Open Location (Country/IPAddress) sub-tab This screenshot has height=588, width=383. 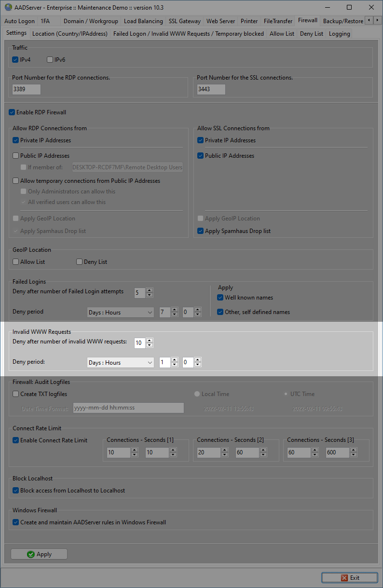point(70,34)
